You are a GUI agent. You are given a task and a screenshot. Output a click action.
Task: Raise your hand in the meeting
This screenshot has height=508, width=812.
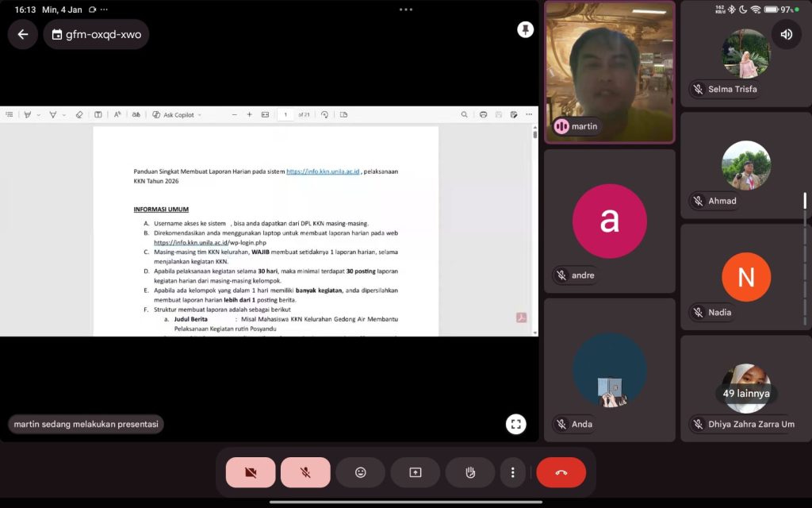coord(470,472)
